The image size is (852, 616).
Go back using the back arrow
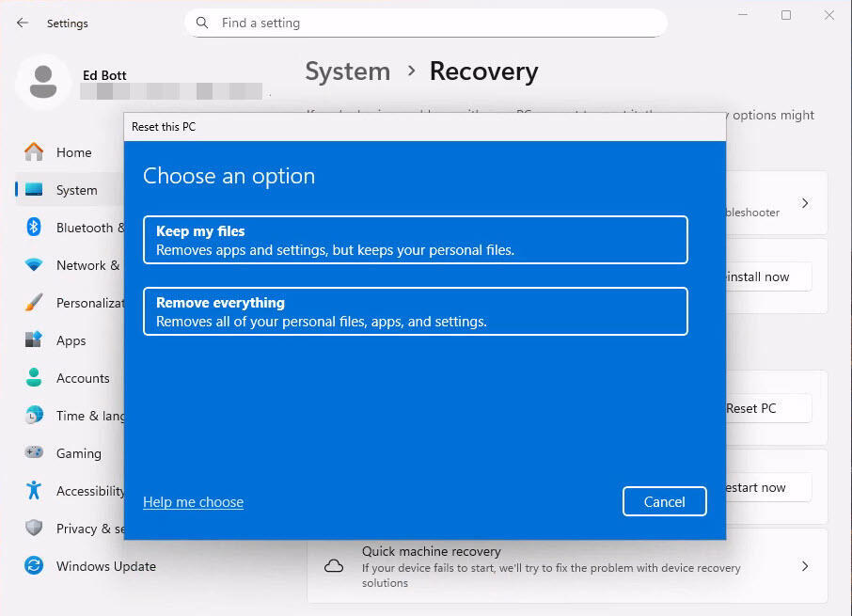[x=23, y=23]
